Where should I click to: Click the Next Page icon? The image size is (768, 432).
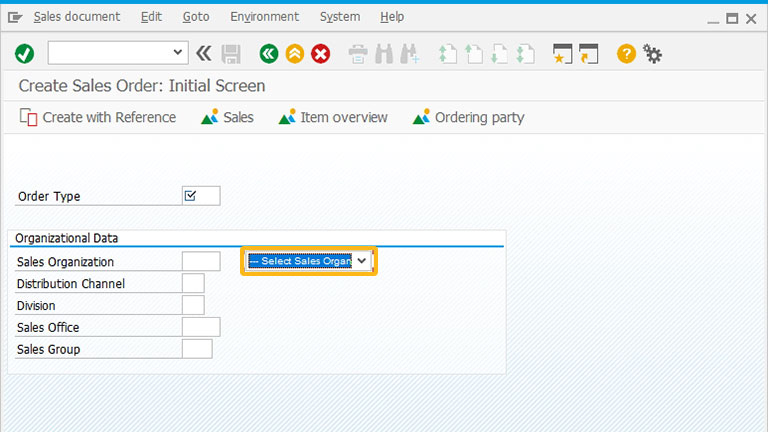point(500,54)
